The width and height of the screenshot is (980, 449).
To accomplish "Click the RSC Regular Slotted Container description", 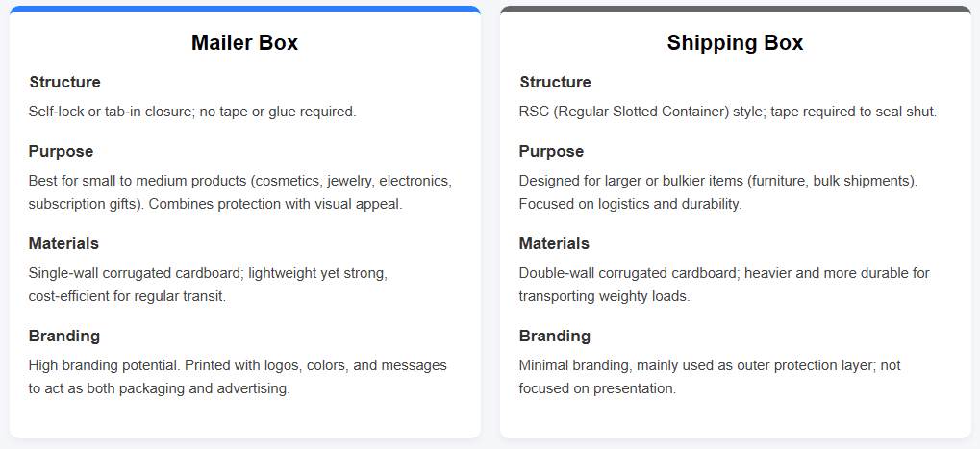I will click(x=727, y=112).
